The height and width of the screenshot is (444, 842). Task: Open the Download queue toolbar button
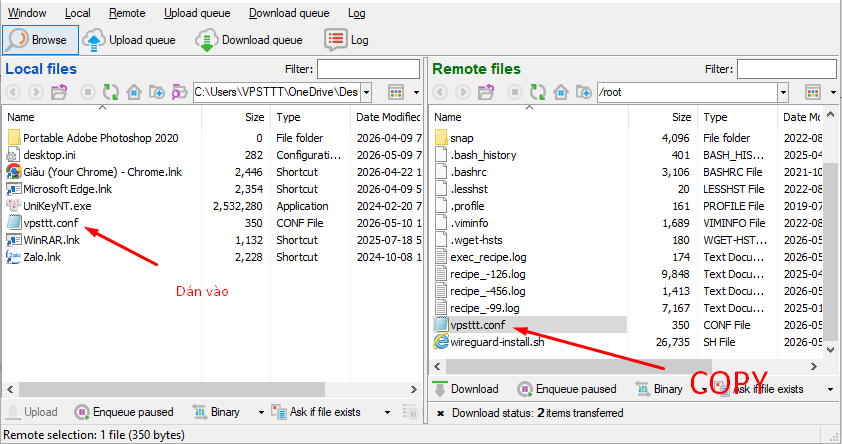coord(249,40)
